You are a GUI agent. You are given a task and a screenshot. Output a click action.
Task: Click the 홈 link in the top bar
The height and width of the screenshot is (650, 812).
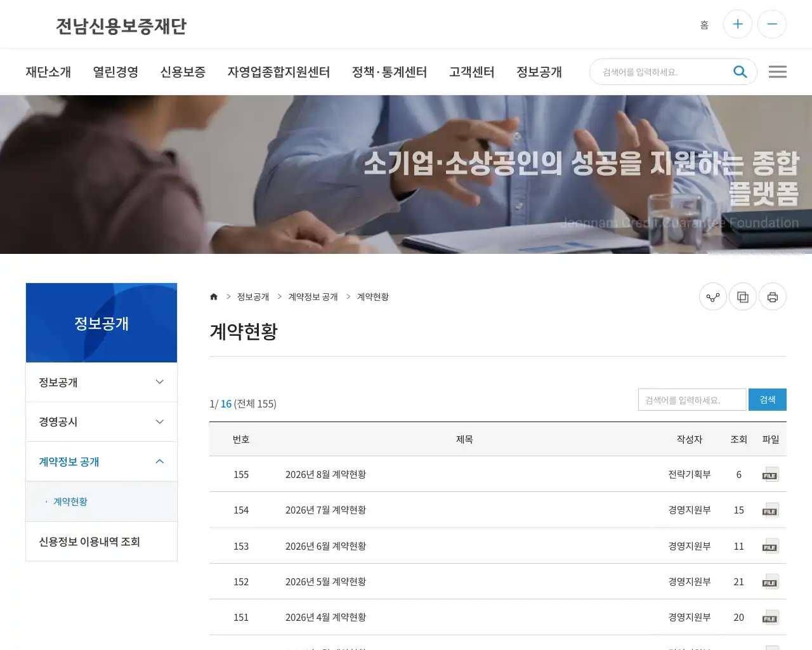(704, 25)
